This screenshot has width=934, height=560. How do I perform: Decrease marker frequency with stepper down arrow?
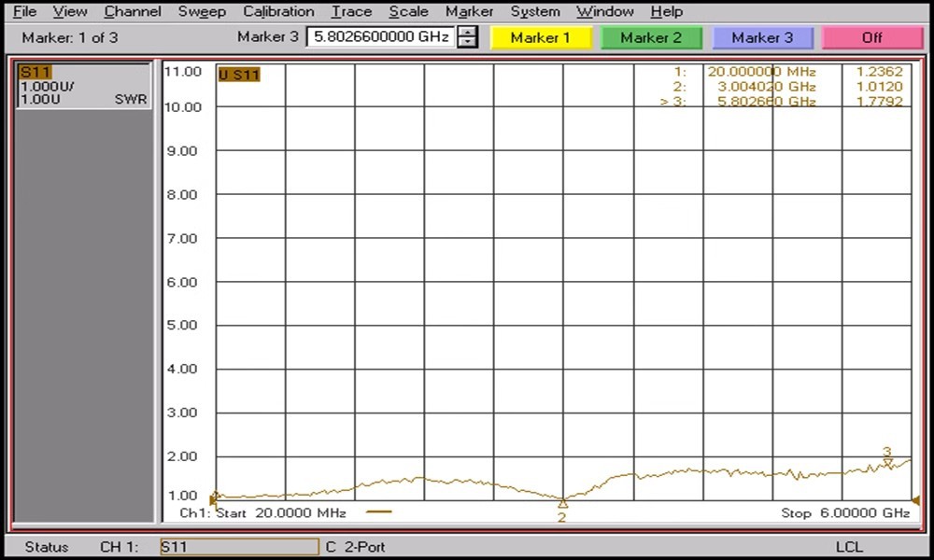468,42
